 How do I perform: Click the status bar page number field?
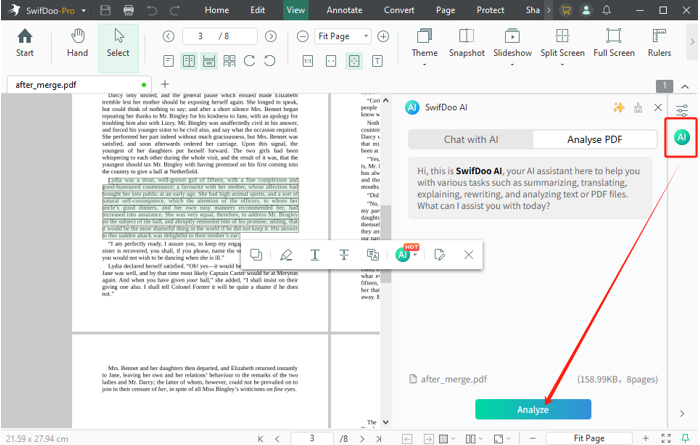tap(312, 438)
